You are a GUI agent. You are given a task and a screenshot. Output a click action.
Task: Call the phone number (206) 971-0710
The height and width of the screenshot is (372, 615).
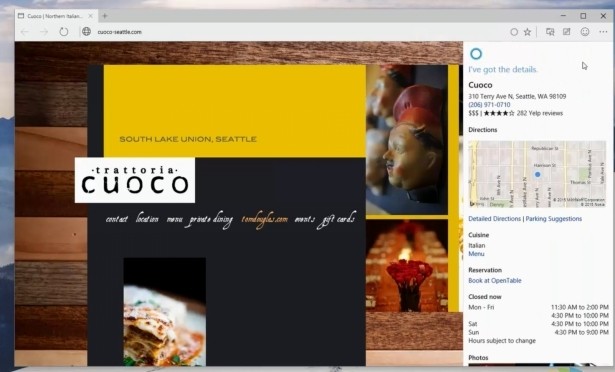pyautogui.click(x=489, y=105)
